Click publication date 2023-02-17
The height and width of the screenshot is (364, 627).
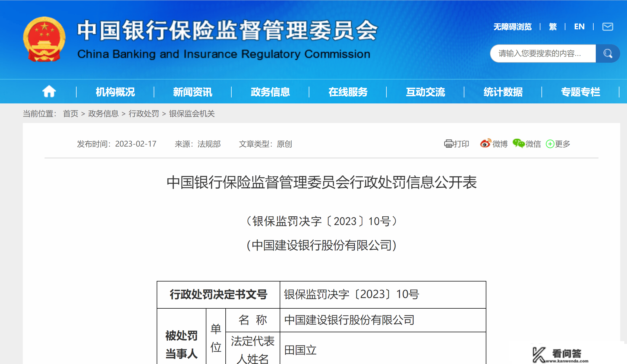point(136,144)
